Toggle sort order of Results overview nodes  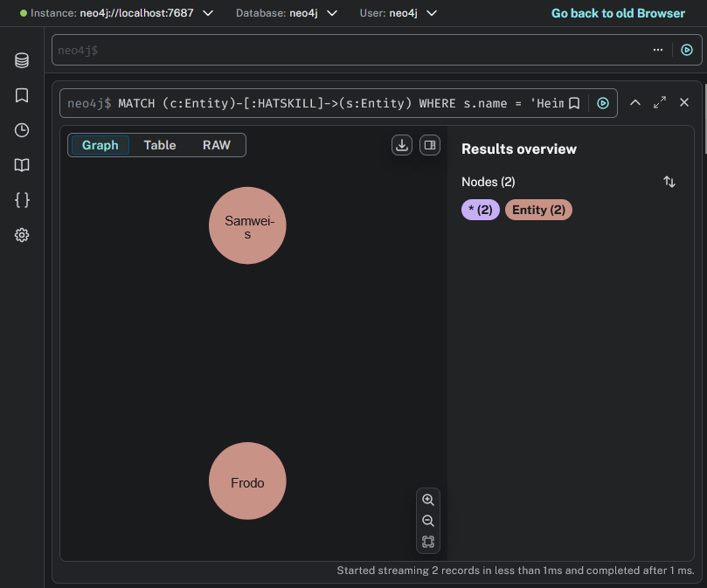669,182
